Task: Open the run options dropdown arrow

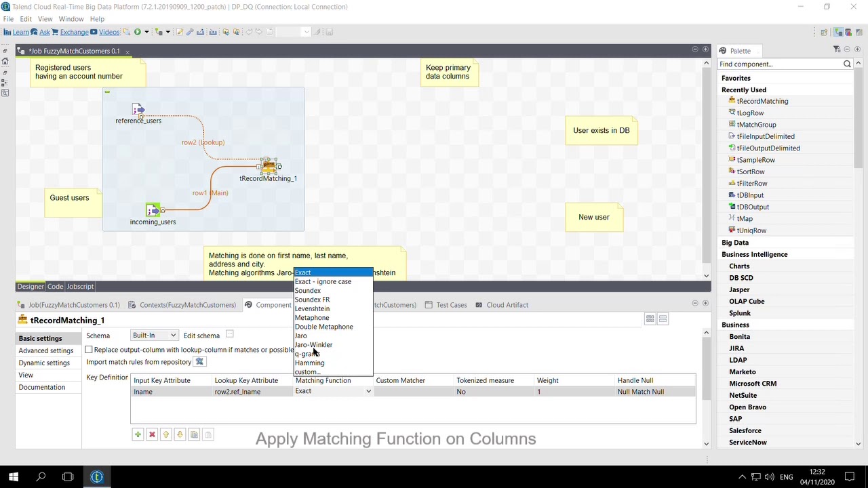Action: (x=146, y=32)
